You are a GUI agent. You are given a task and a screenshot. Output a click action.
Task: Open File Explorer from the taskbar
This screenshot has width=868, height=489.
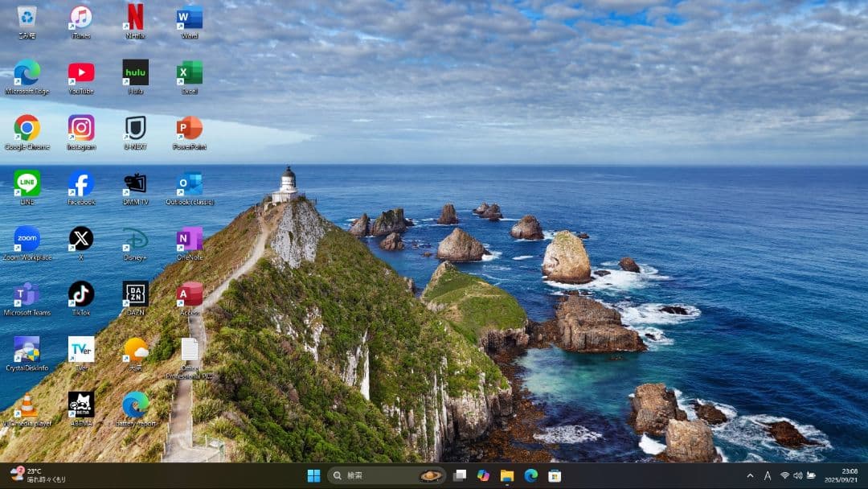point(507,476)
